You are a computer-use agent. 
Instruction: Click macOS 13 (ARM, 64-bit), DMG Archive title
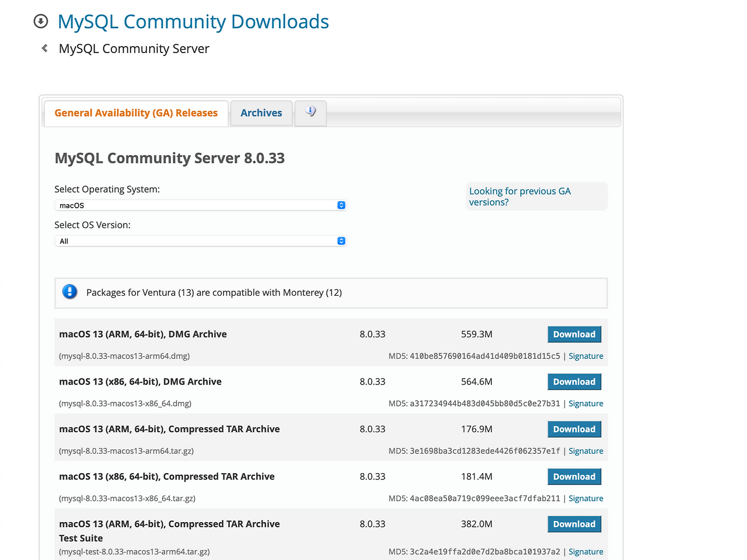tap(143, 334)
